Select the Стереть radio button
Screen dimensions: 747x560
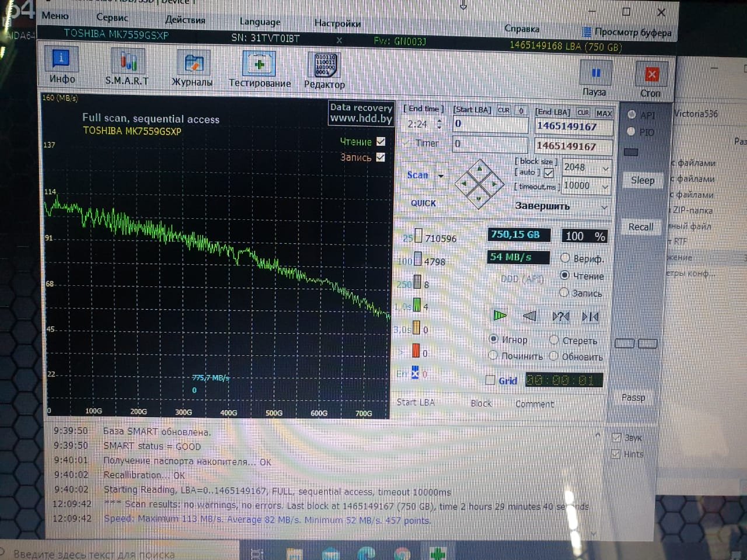click(554, 339)
